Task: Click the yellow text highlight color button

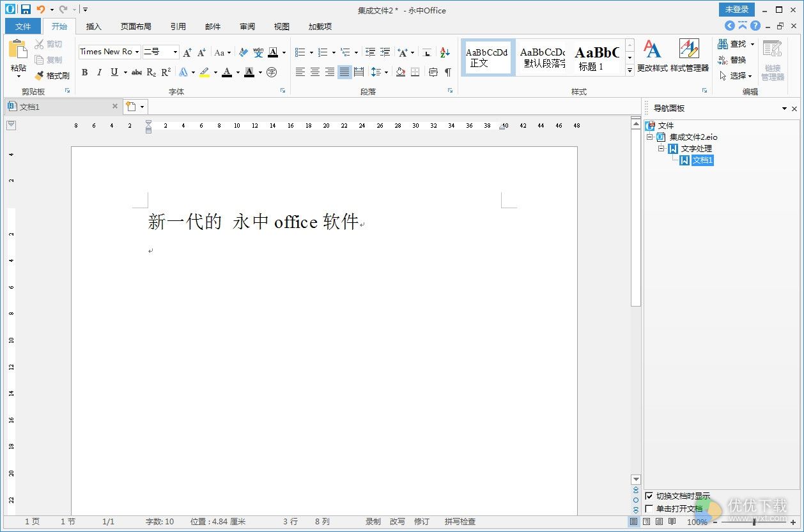Action: (205, 72)
